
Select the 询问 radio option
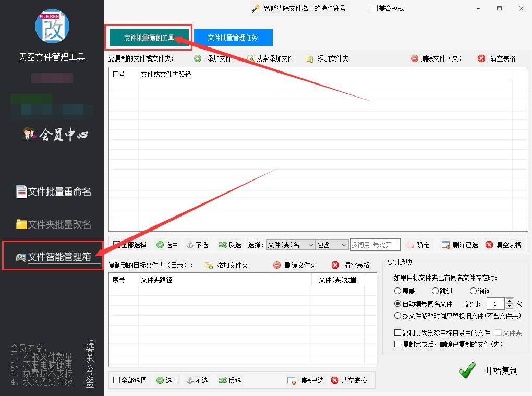(x=473, y=291)
